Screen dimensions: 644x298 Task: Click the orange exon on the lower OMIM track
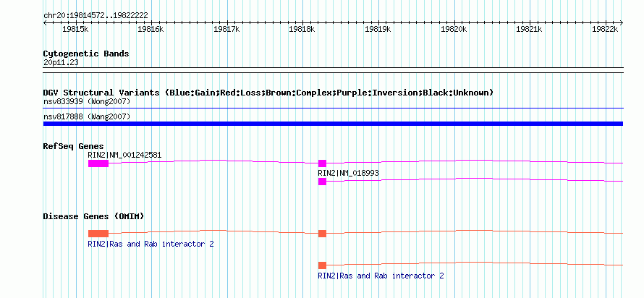pos(322,265)
